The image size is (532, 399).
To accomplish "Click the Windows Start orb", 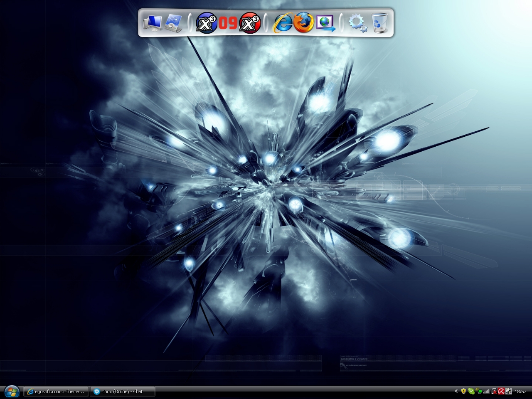I will click(11, 392).
